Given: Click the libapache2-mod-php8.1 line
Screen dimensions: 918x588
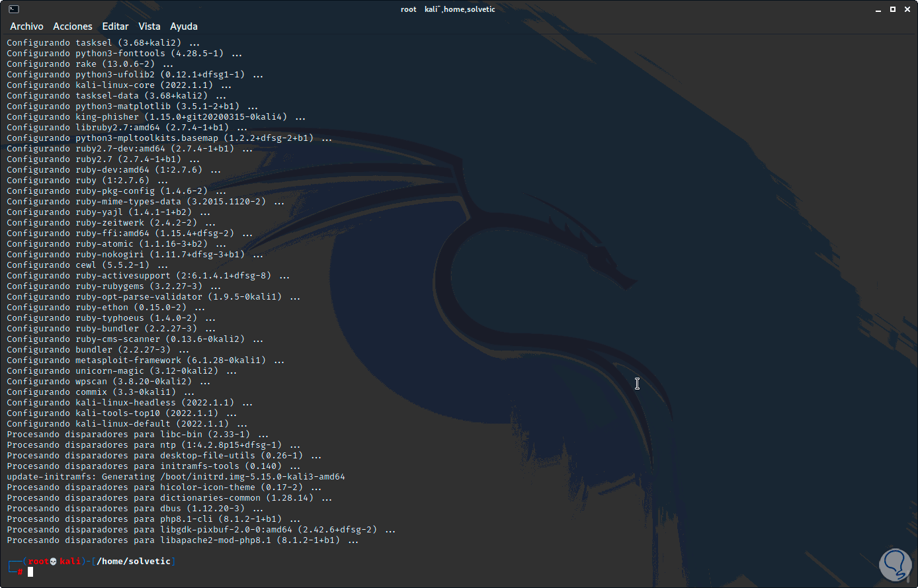Looking at the screenshot, I should click(183, 540).
